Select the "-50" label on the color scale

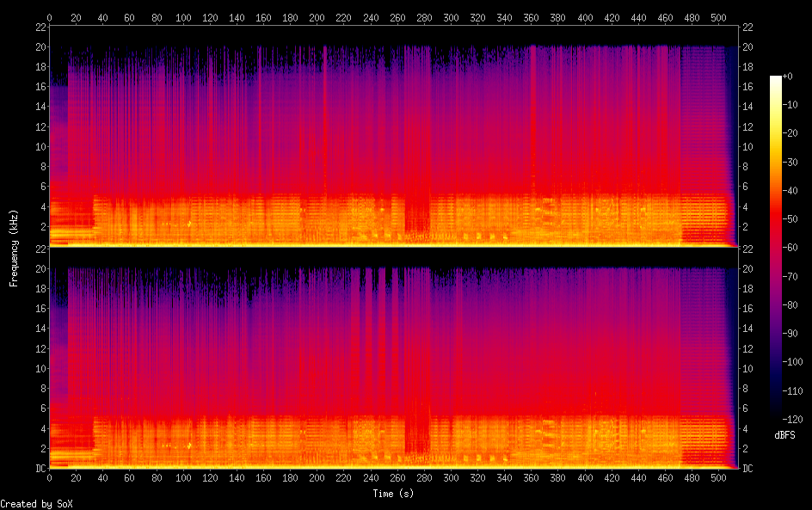pos(790,219)
